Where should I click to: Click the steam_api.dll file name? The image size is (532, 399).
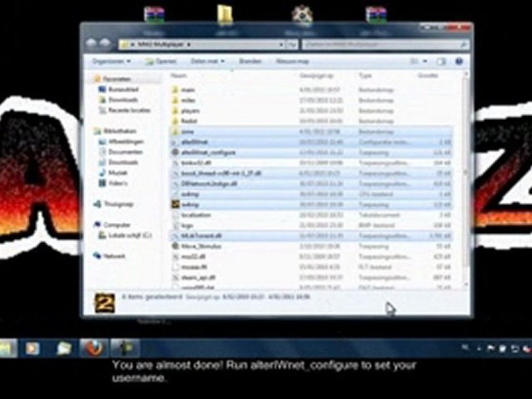pos(198,277)
